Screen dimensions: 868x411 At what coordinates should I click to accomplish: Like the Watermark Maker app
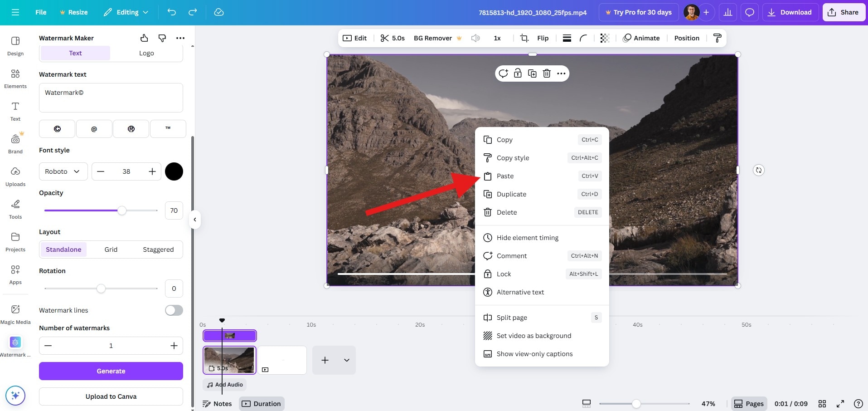click(x=144, y=38)
